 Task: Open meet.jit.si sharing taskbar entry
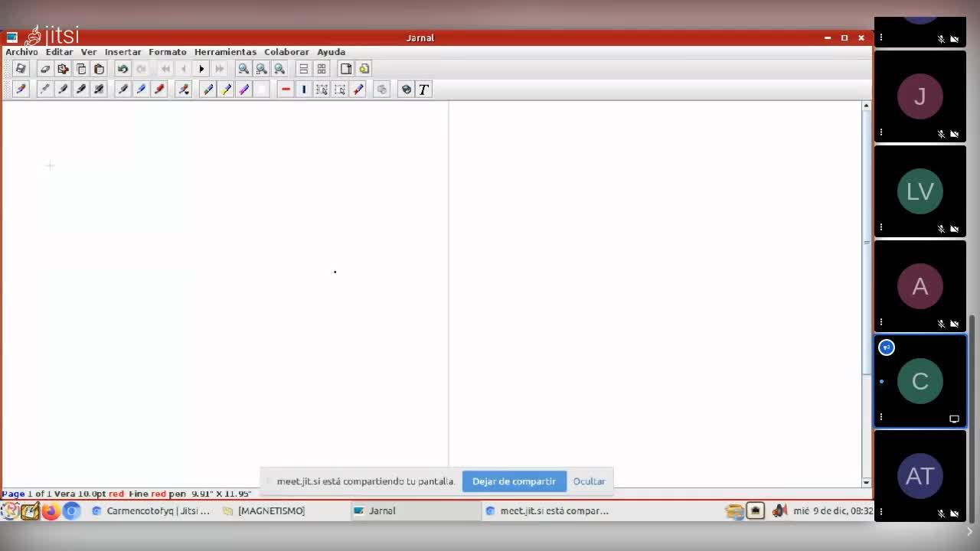(x=547, y=510)
